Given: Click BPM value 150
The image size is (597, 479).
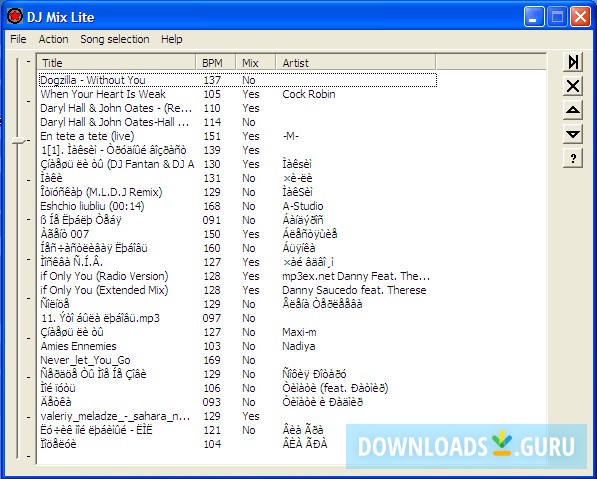Looking at the screenshot, I should (212, 234).
